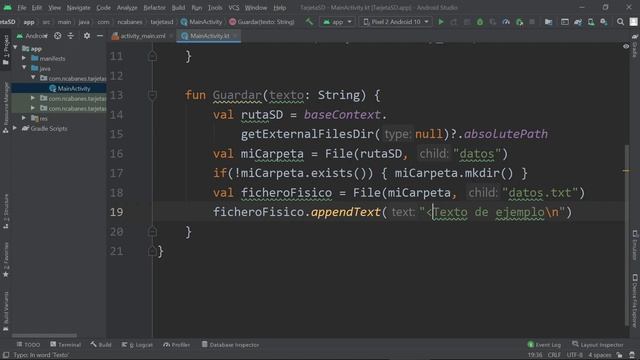This screenshot has width=640, height=360.
Task: Toggle the inspections eye icon in editor
Action: [626, 47]
